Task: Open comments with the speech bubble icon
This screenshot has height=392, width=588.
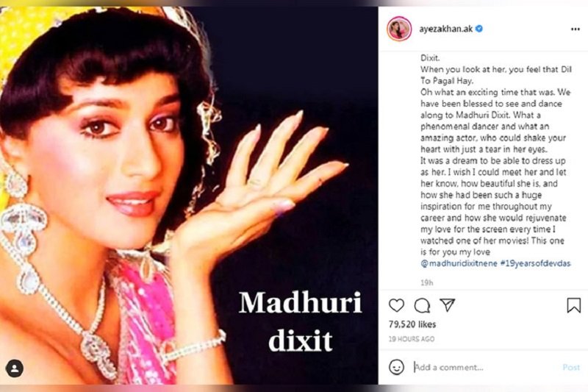Action: pyautogui.click(x=422, y=305)
